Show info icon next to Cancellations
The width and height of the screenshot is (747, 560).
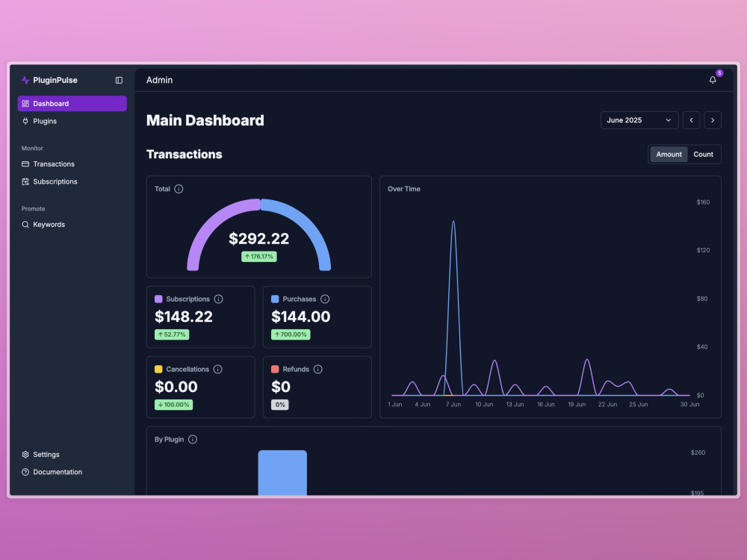pos(217,369)
